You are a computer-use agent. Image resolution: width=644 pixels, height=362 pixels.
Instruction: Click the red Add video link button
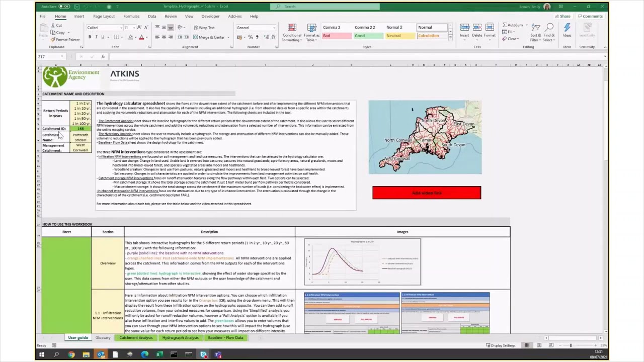[427, 193]
